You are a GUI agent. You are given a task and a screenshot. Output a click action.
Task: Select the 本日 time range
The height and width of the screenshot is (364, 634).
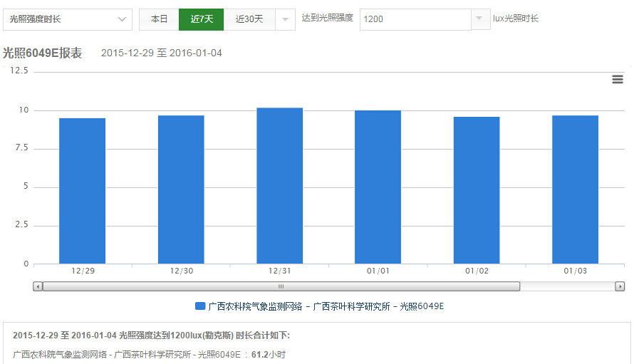159,19
